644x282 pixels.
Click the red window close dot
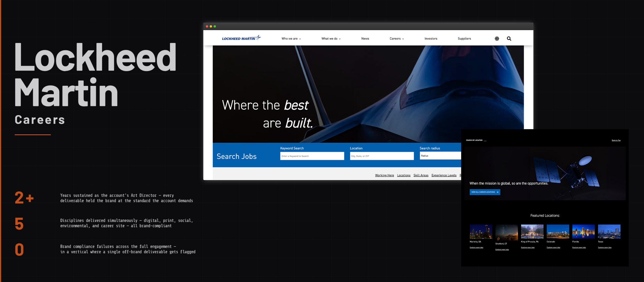tap(207, 26)
